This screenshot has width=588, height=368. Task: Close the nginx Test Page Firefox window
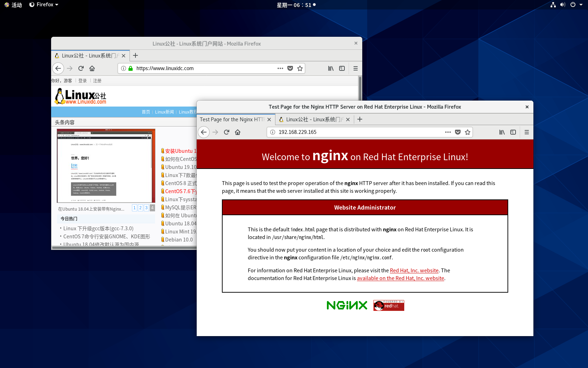coord(527,107)
